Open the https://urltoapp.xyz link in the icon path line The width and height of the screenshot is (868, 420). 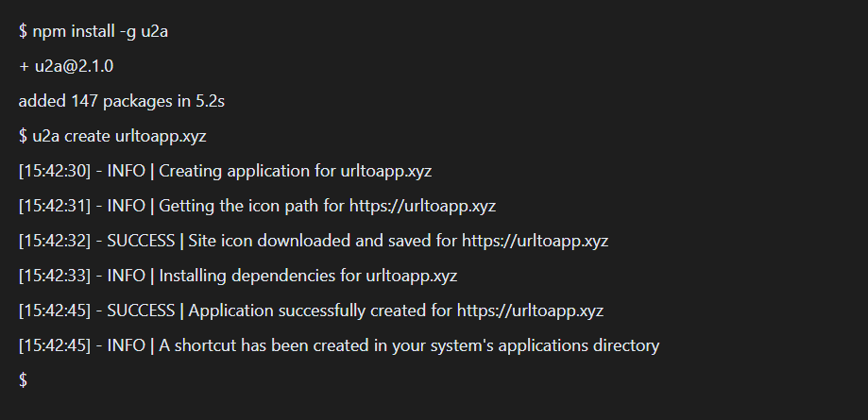click(422, 206)
